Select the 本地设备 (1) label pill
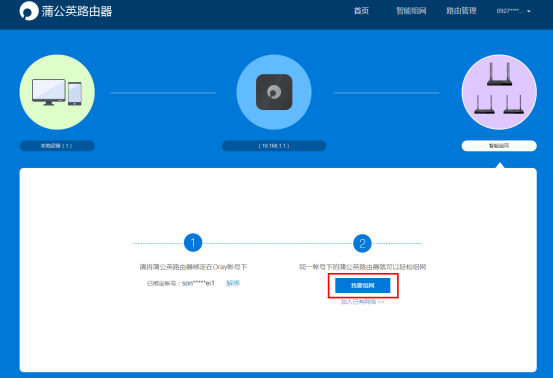This screenshot has width=553, height=378. tap(57, 146)
